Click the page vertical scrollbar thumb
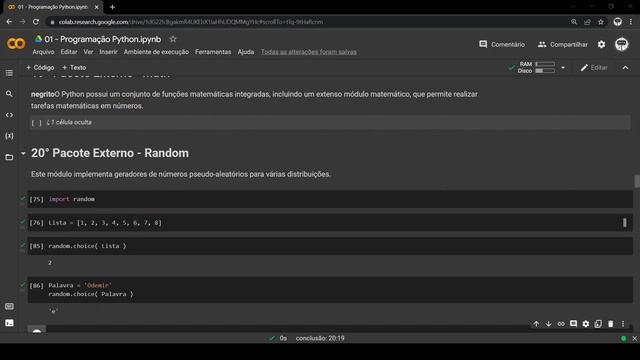Screen dimensions: 640x360 637,181
